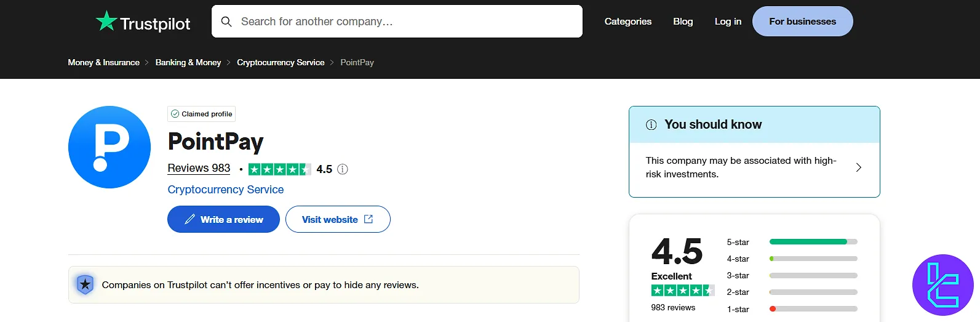Click the PointPay round logo
Image resolution: width=980 pixels, height=322 pixels.
click(110, 147)
